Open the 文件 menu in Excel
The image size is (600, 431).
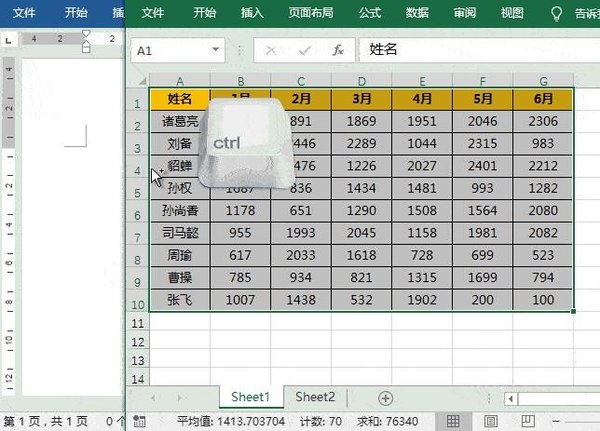click(152, 14)
